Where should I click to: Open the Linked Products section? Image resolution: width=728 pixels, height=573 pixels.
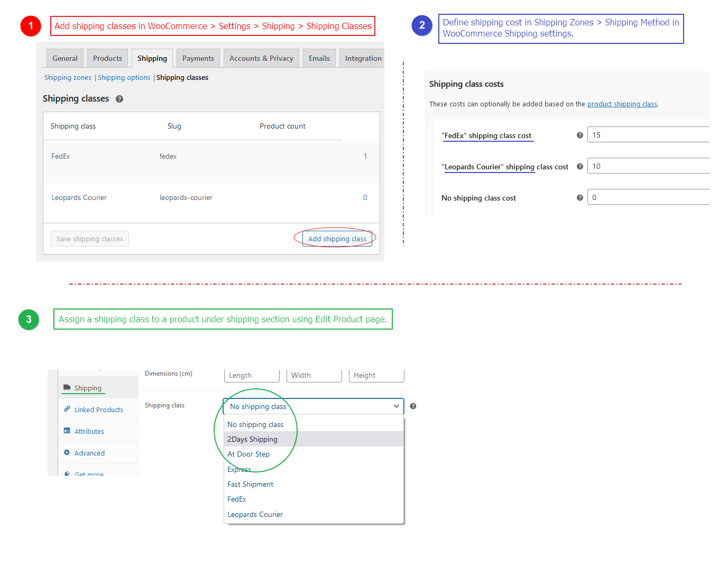tap(99, 410)
